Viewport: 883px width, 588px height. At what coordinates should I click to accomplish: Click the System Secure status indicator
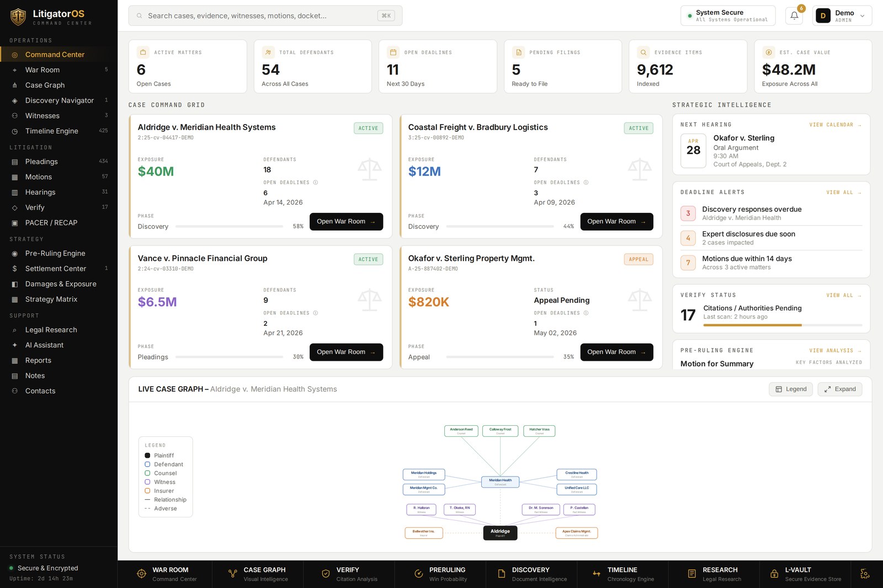728,16
